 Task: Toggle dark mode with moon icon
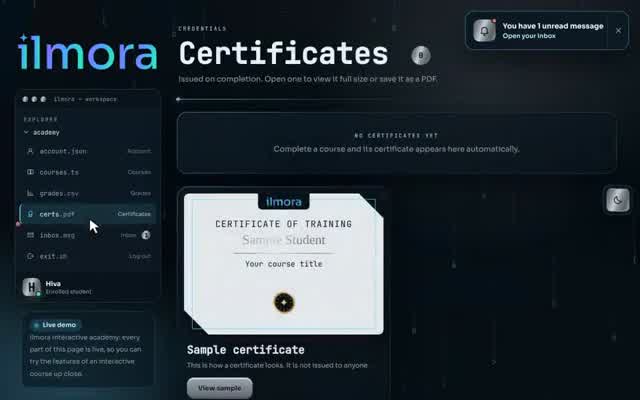pyautogui.click(x=618, y=200)
